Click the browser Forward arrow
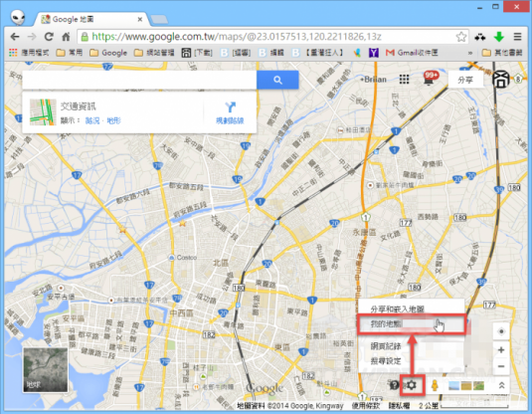The height and width of the screenshot is (414, 532). (x=32, y=37)
